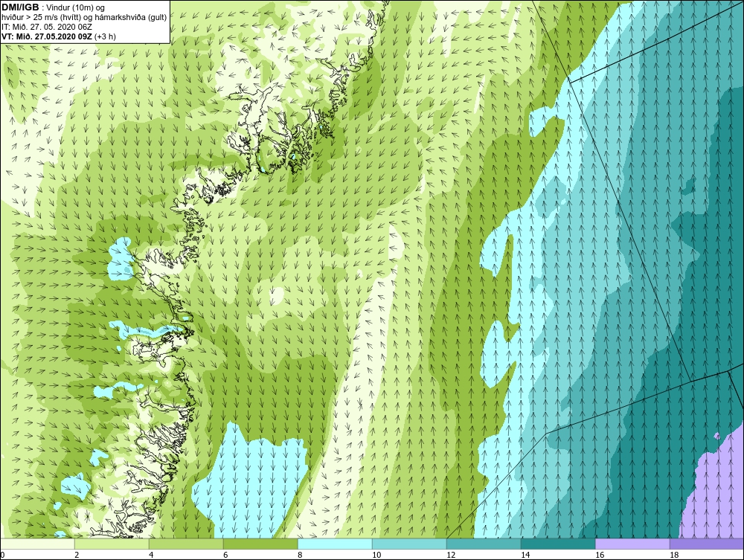
Task: Click the large light cyan wind patch south of the coast
Action: [251, 483]
